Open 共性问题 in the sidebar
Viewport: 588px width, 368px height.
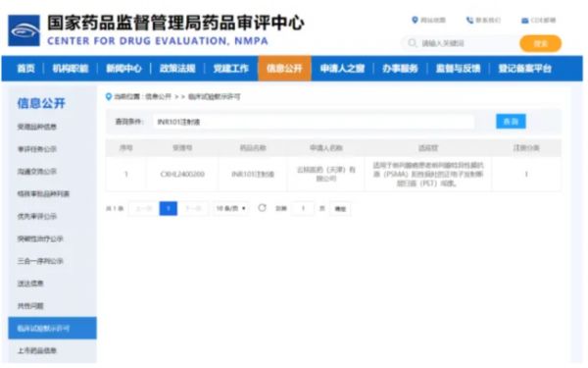click(x=30, y=305)
